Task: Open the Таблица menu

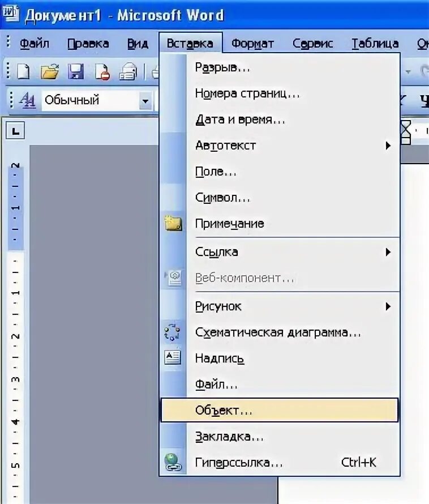Action: pyautogui.click(x=375, y=44)
